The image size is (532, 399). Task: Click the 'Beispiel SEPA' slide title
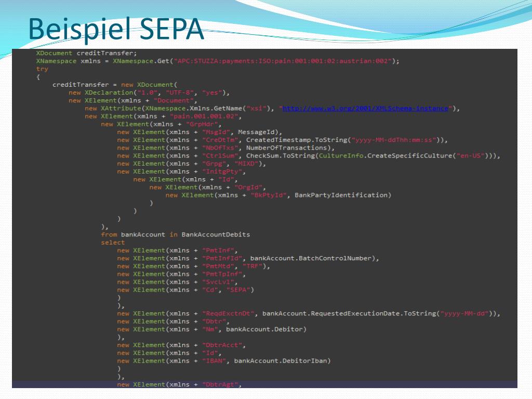116,30
